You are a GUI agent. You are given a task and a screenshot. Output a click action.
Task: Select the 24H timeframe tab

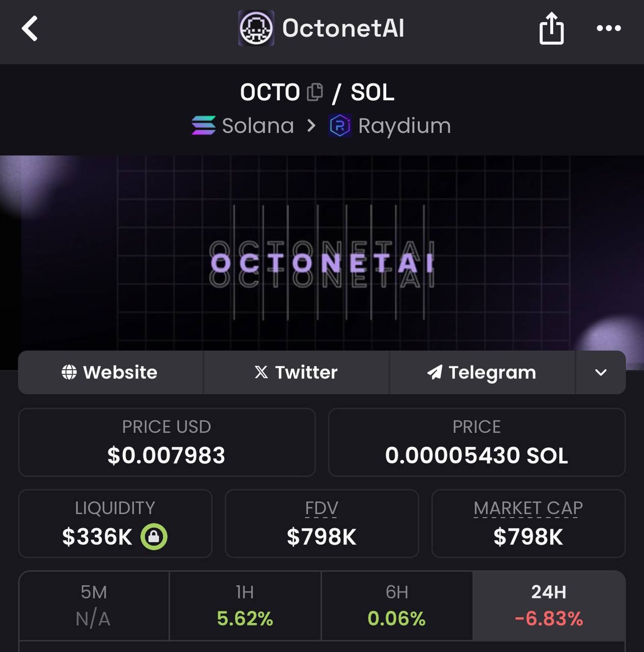point(549,606)
